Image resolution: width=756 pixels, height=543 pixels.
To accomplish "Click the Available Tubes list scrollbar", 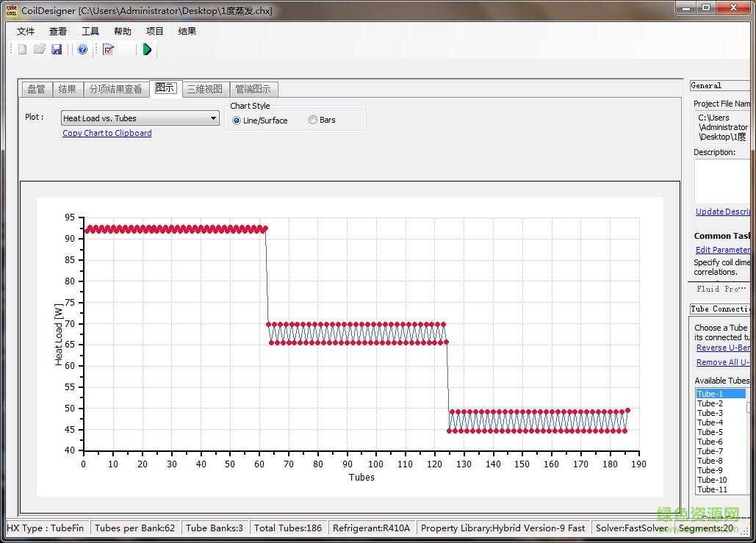I will (748, 441).
